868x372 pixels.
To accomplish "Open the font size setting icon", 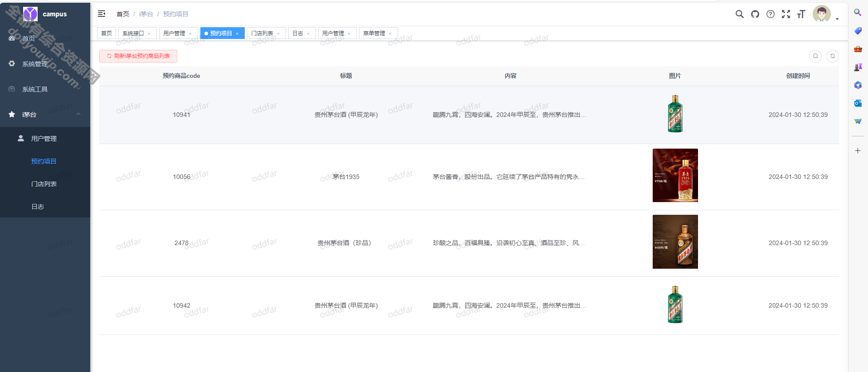I will click(x=801, y=14).
